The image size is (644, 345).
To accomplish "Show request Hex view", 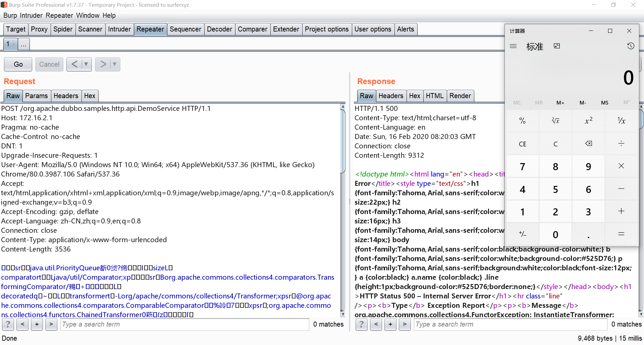I will pyautogui.click(x=90, y=96).
